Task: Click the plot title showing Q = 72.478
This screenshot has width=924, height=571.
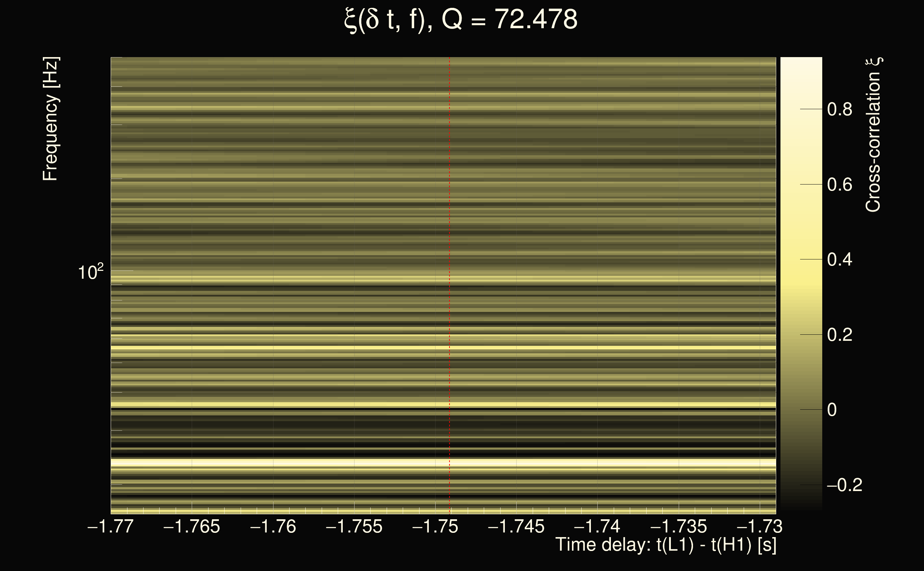Action: pyautogui.click(x=461, y=20)
